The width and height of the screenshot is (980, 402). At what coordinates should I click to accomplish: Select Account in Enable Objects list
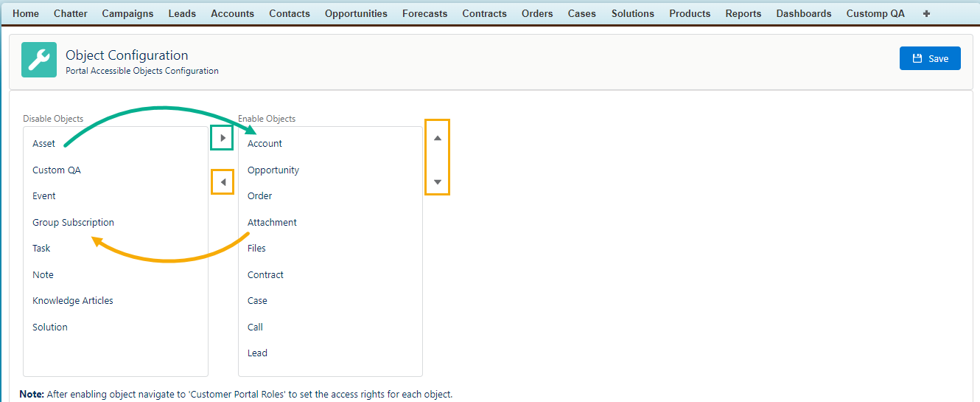[265, 144]
